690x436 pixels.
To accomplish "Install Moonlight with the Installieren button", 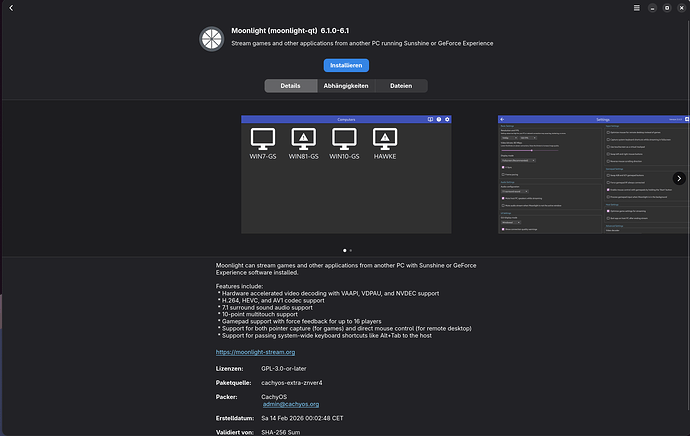I will click(346, 65).
